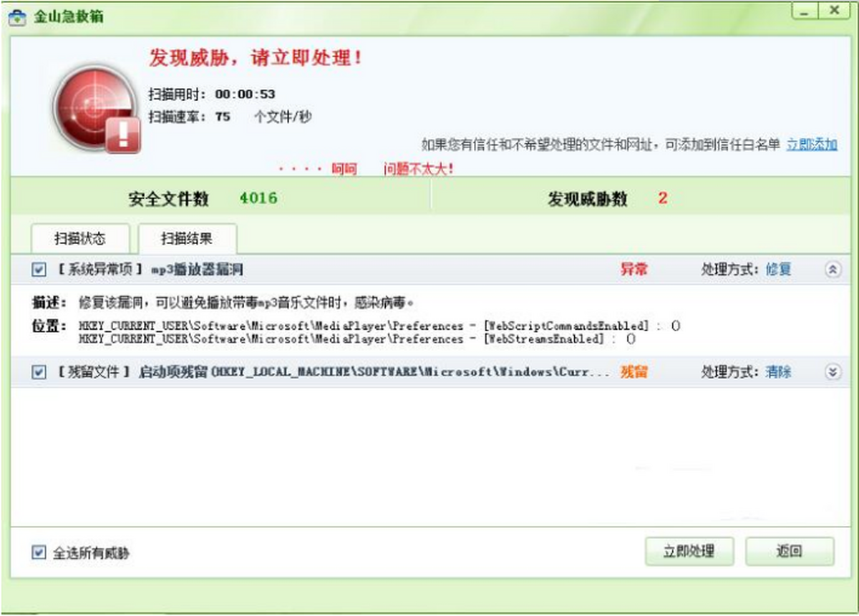Open the 清除 handling method option
The width and height of the screenshot is (859, 616).
coord(778,372)
